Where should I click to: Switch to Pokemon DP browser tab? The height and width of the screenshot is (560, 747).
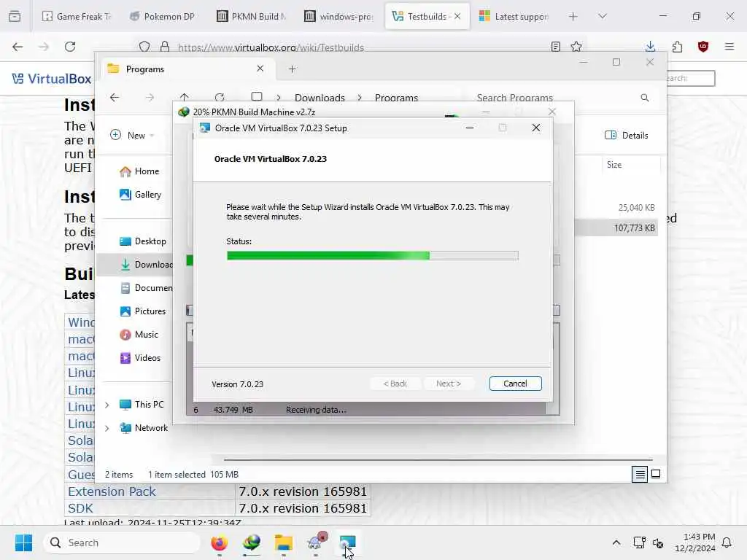click(163, 16)
